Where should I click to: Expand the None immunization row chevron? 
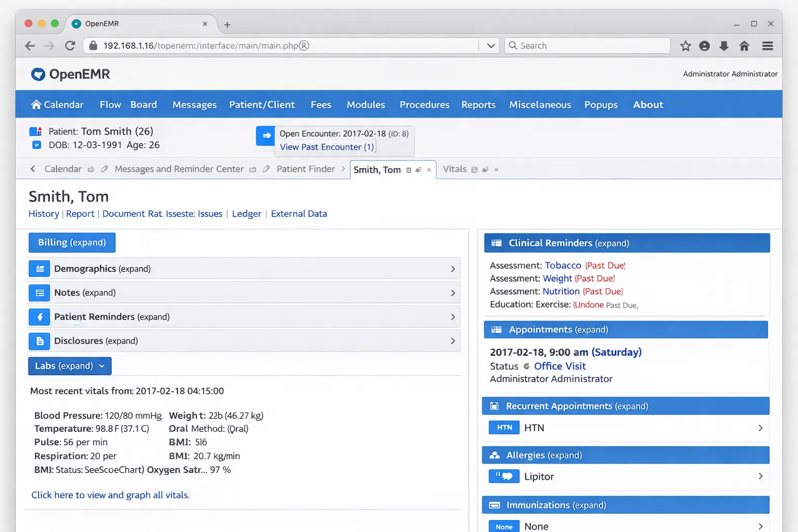760,526
